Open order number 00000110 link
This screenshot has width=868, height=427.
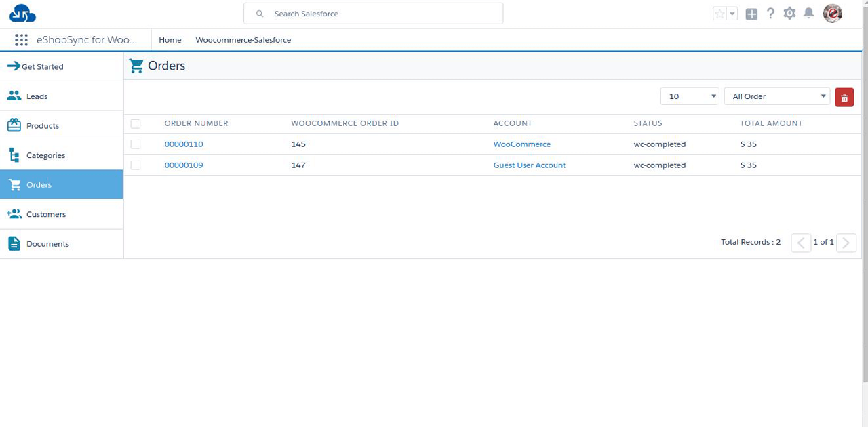pos(184,144)
